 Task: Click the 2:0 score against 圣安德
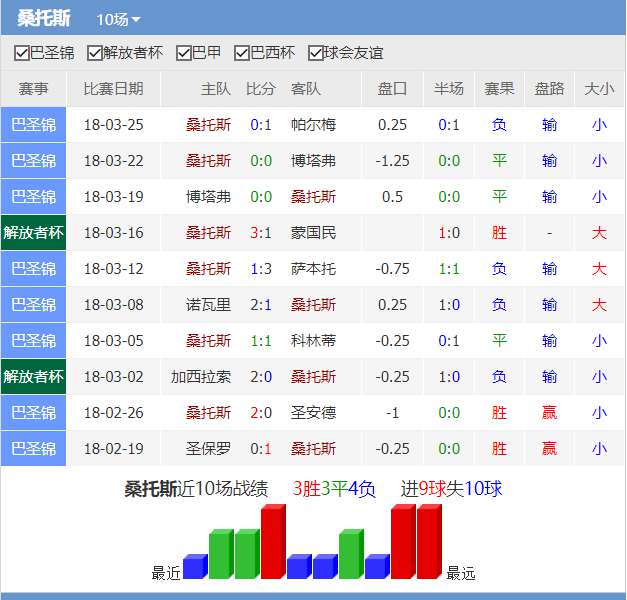[260, 413]
